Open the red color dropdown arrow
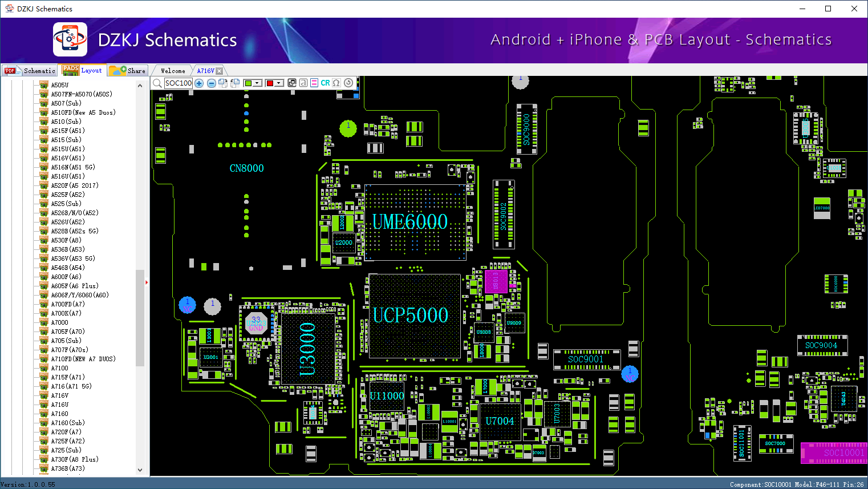The width and height of the screenshot is (868, 489). (x=279, y=83)
